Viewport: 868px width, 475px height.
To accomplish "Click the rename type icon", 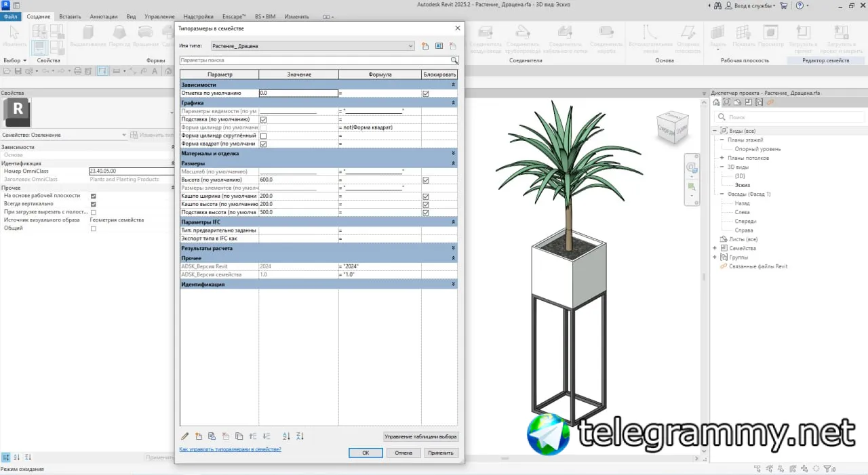I will tap(439, 46).
